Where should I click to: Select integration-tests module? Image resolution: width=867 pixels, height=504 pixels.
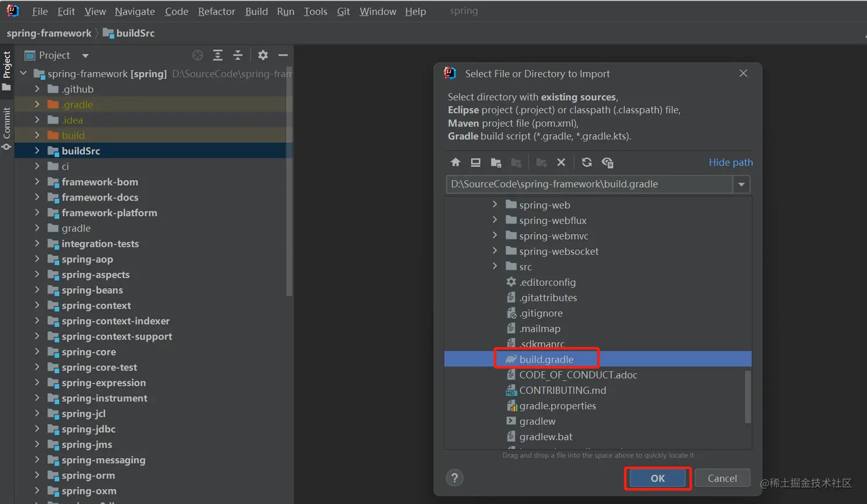pos(100,243)
